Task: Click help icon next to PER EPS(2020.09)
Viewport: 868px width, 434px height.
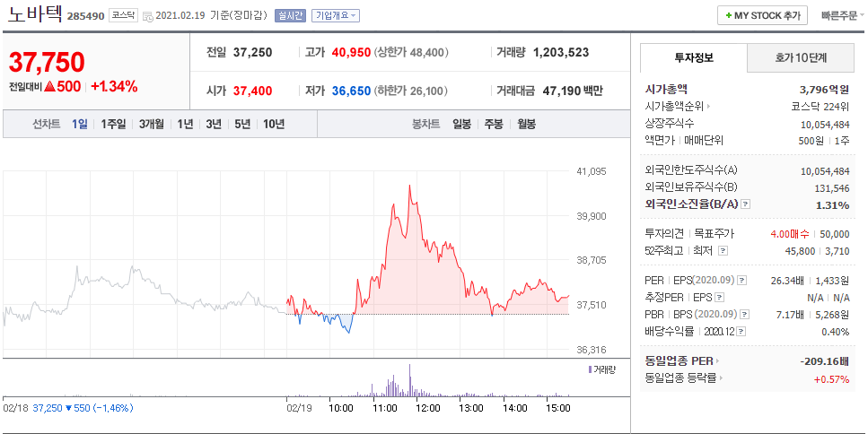Action: tap(741, 281)
